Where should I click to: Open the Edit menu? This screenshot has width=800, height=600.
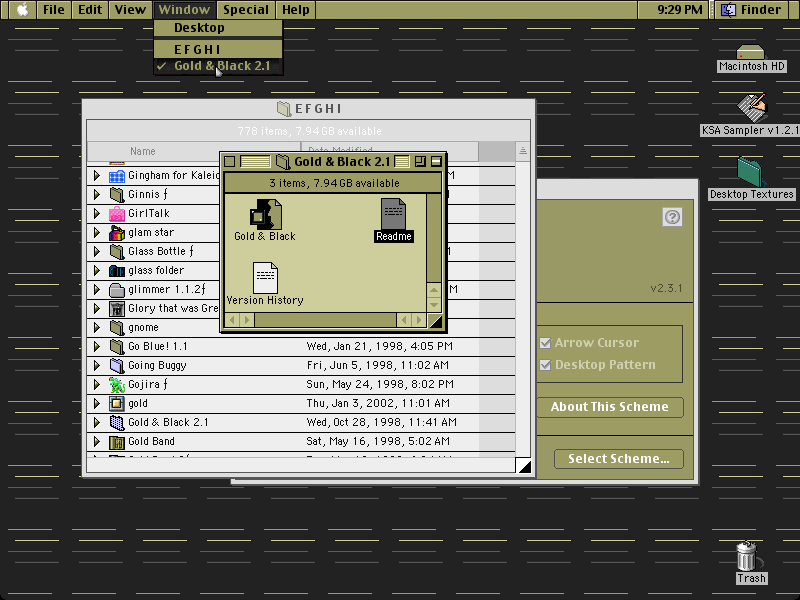click(90, 10)
